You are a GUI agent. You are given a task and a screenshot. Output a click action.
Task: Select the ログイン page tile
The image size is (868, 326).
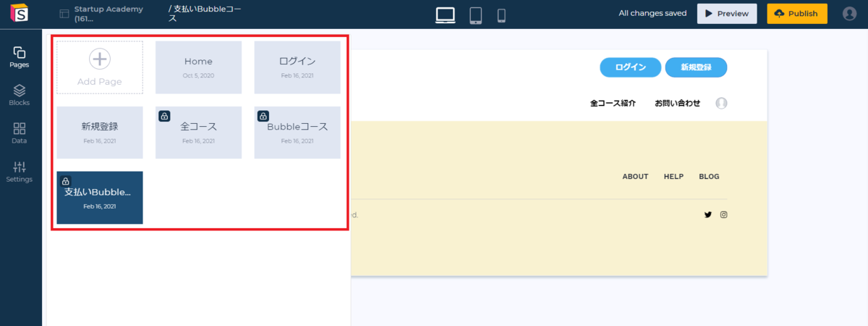297,67
